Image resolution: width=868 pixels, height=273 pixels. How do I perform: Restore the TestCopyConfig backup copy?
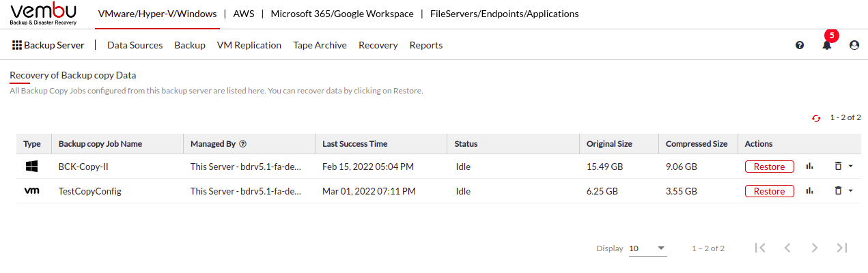(769, 192)
